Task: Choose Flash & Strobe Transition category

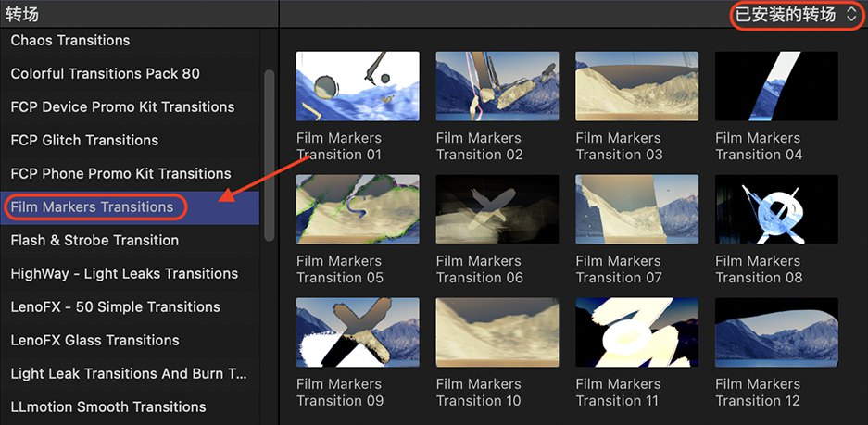Action: point(130,240)
